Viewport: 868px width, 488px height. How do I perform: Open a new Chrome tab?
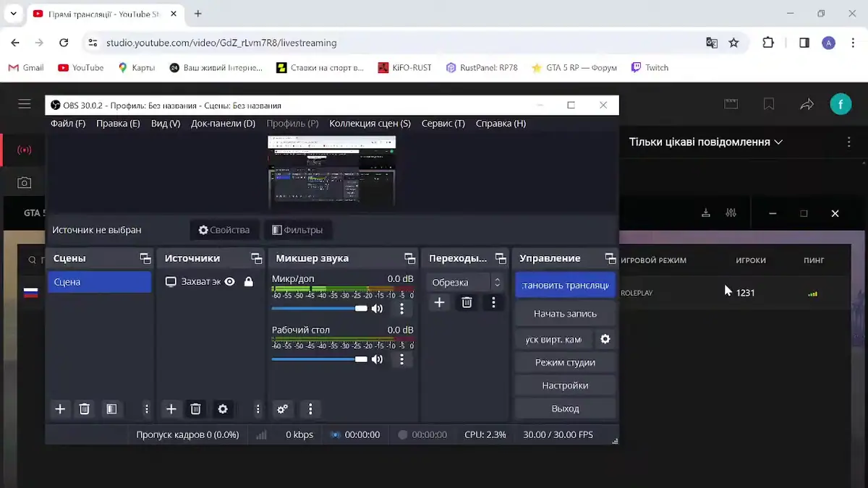[x=197, y=14]
